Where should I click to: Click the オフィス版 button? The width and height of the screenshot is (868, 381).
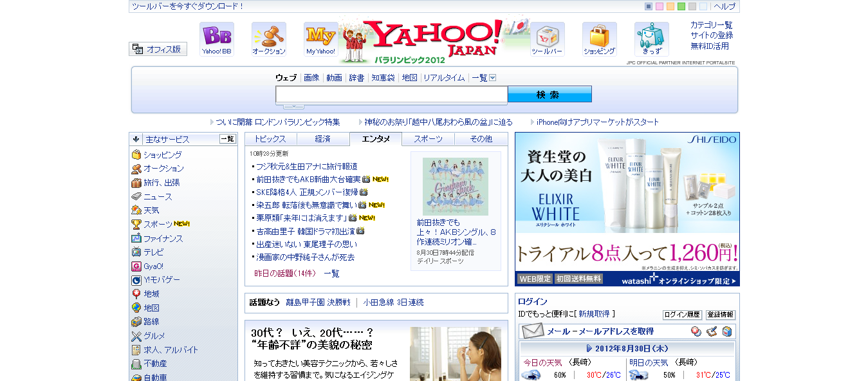pos(158,49)
